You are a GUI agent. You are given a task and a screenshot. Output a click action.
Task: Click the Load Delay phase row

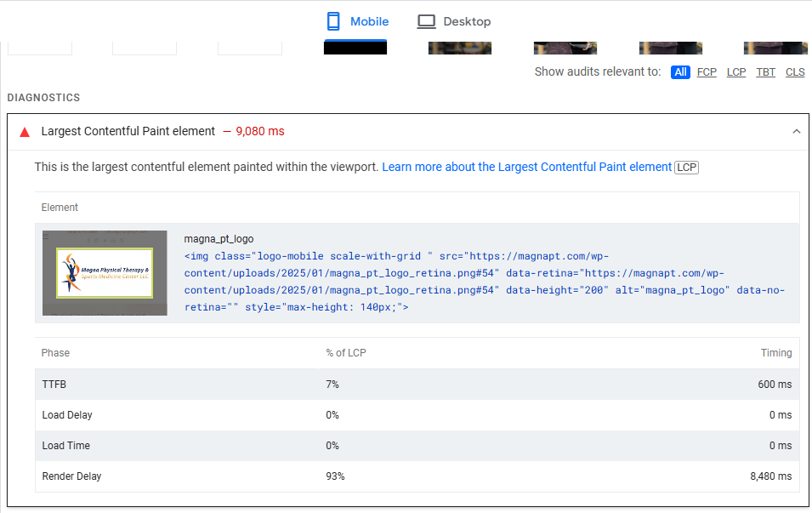pyautogui.click(x=417, y=415)
